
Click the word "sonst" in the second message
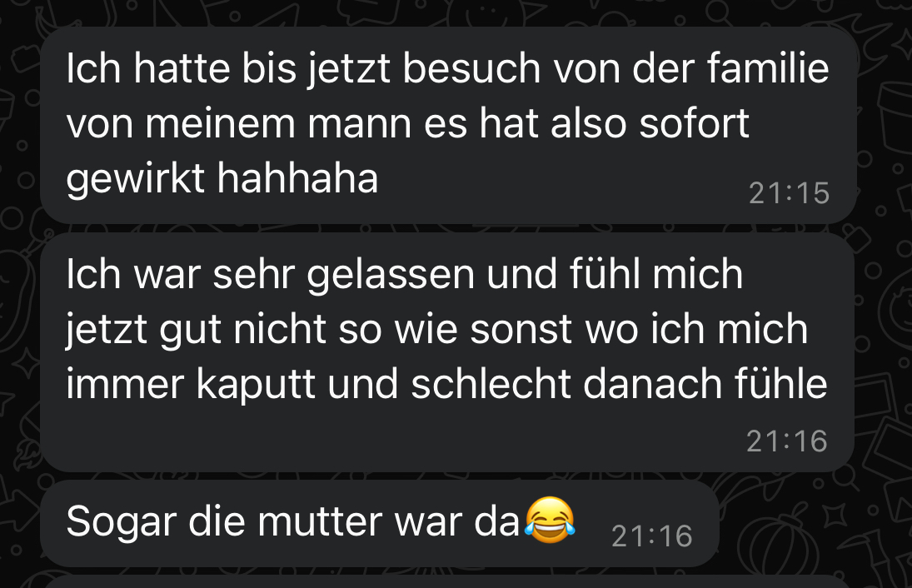pyautogui.click(x=521, y=330)
